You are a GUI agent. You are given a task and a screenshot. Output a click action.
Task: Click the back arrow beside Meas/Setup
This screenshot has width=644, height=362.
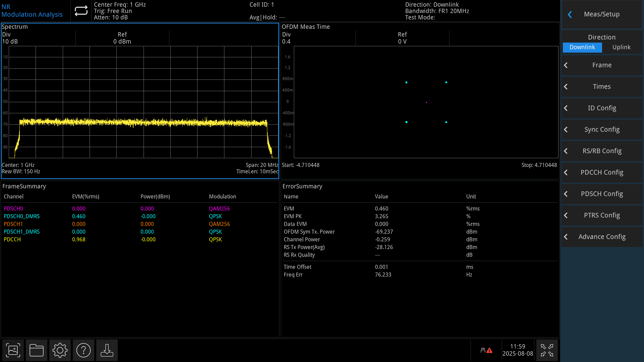[570, 14]
